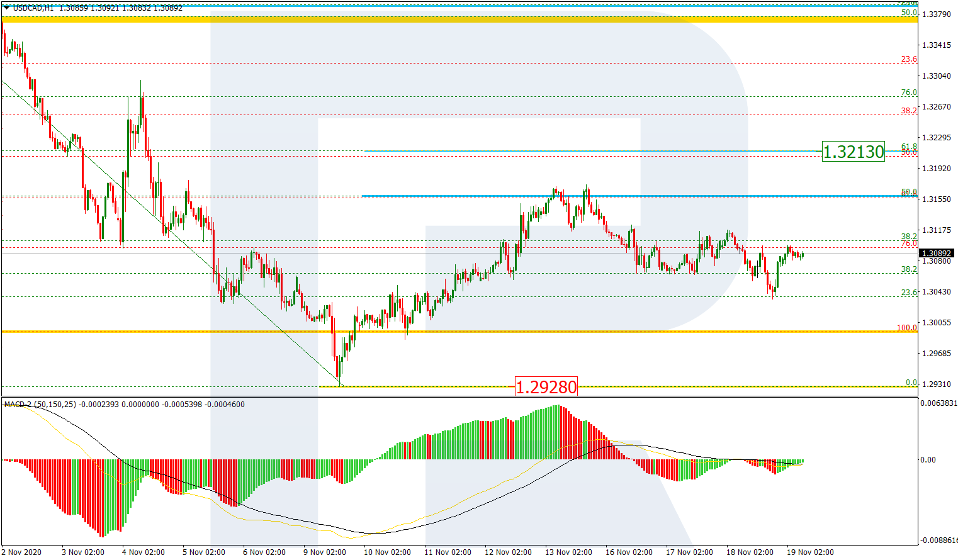This screenshot has height=560, width=958.
Task: Click MACD scale value 0.0063831
Action: (938, 403)
